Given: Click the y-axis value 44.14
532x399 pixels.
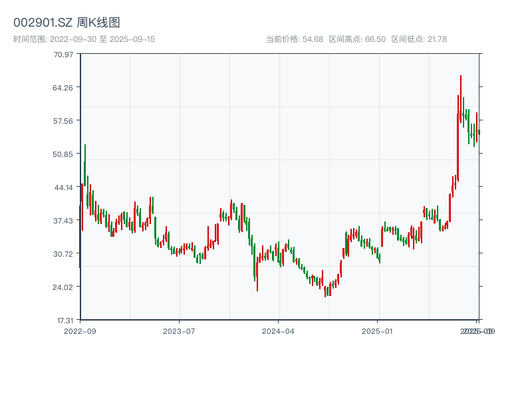Looking at the screenshot, I should pos(64,188).
